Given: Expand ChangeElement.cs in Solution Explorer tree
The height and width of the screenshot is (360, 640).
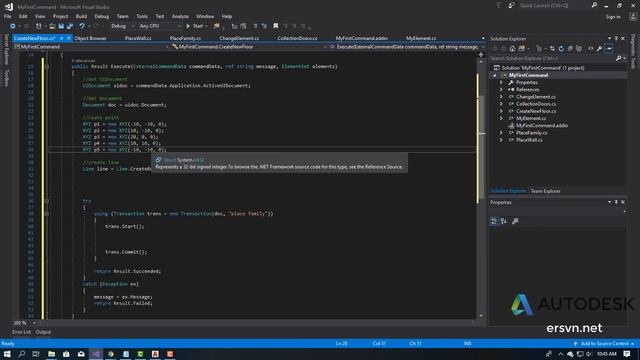Looking at the screenshot, I should point(502,97).
